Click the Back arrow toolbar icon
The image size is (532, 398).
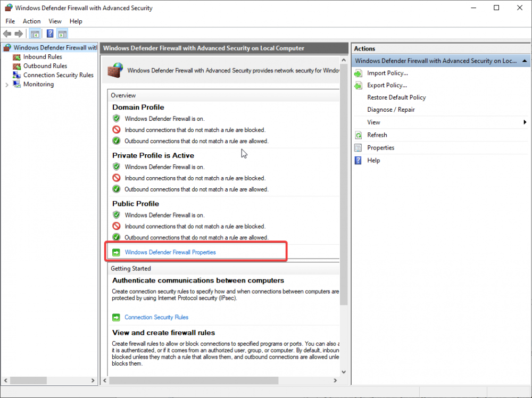pyautogui.click(x=7, y=34)
